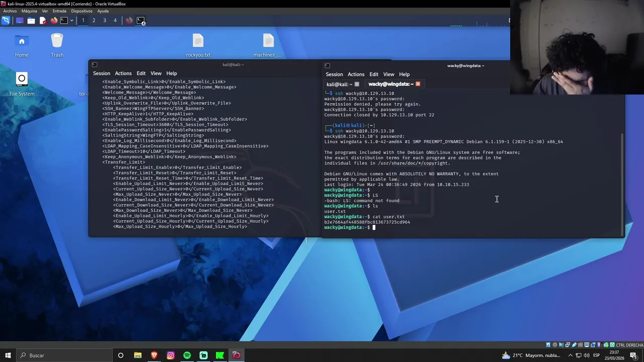Image resolution: width=644 pixels, height=362 pixels.
Task: Click 'cat user.txt' command line
Action: coord(364,217)
